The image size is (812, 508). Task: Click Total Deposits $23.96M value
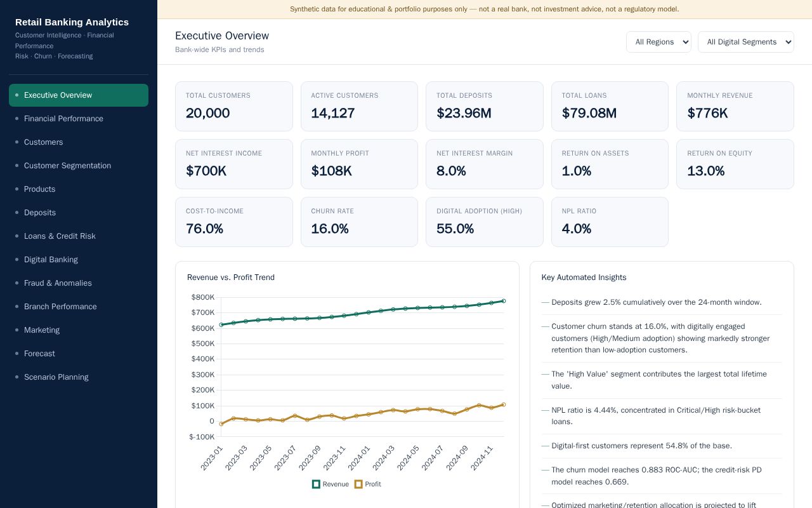pos(464,114)
